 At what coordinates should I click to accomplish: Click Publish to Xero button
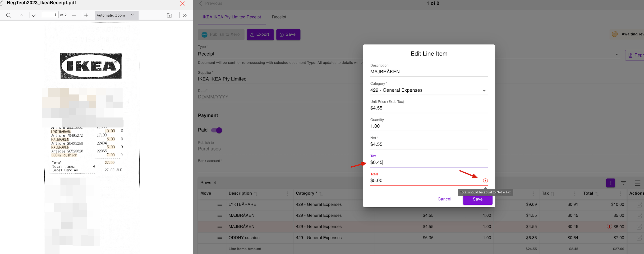[221, 34]
